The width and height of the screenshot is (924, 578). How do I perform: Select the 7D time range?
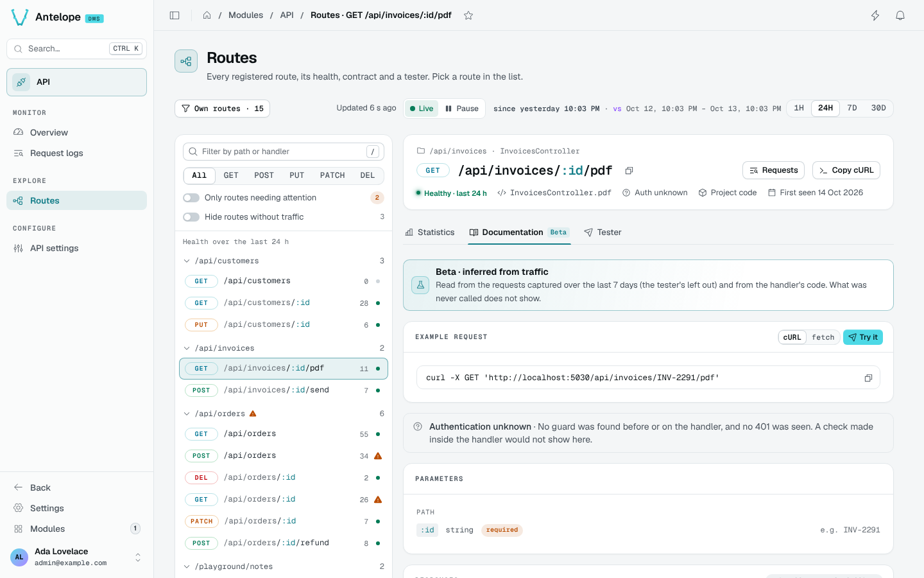pyautogui.click(x=852, y=108)
